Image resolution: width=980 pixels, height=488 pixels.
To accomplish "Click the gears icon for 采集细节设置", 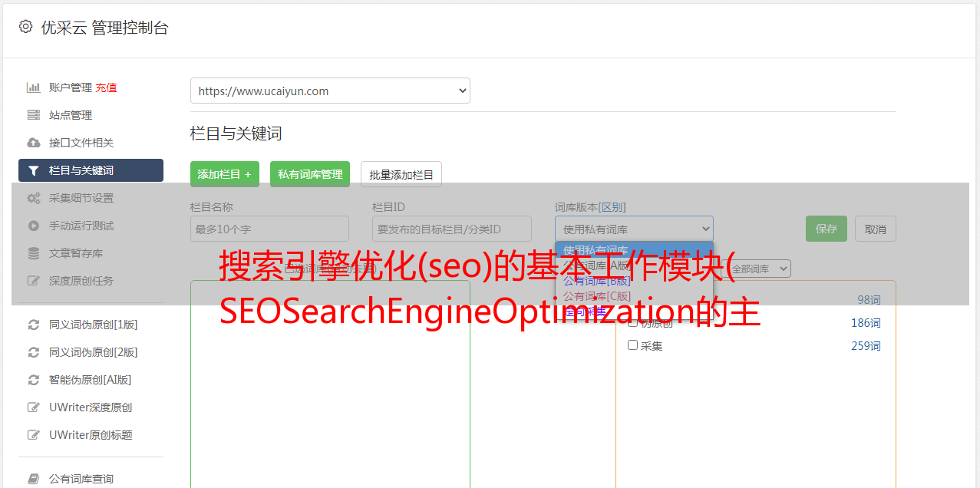I will (33, 198).
